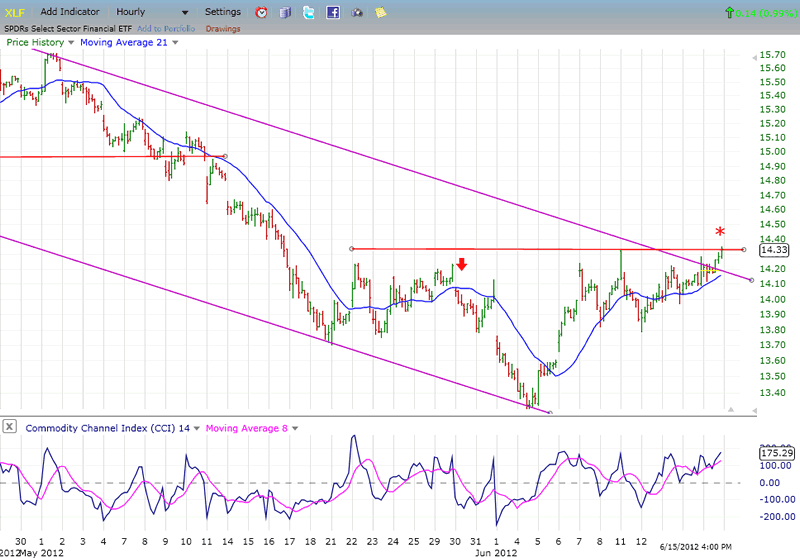Click the alarm clock alert icon
800x558 pixels.
262,12
